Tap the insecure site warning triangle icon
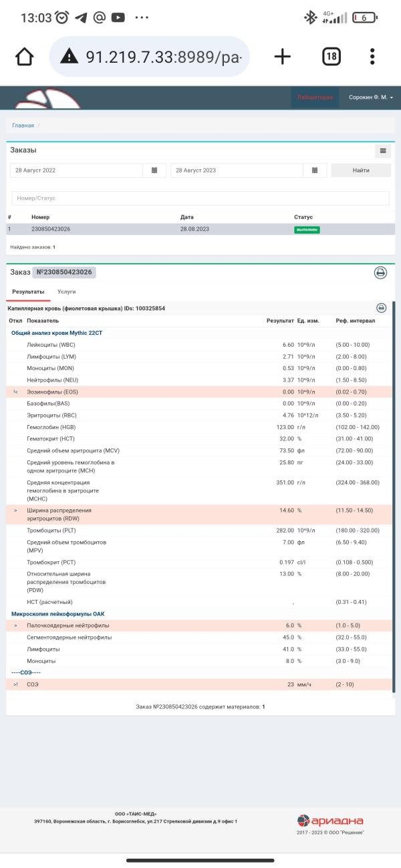Viewport: 401px width, 868px height. point(70,57)
